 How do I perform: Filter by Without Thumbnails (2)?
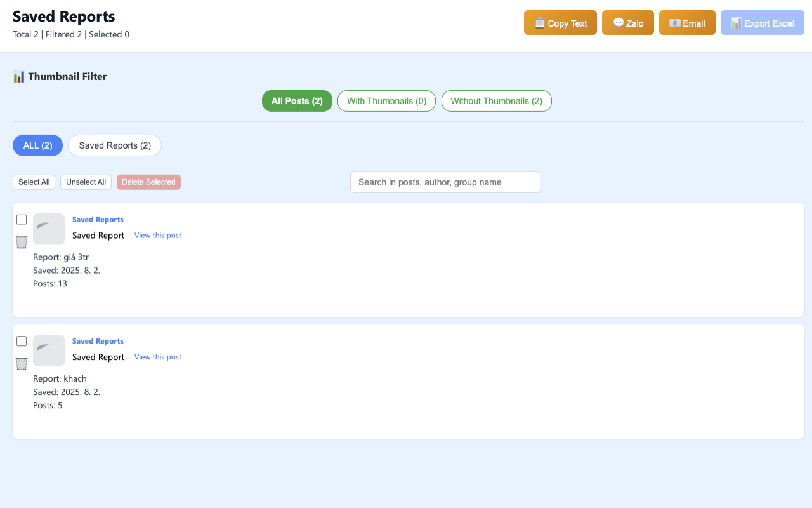(496, 101)
